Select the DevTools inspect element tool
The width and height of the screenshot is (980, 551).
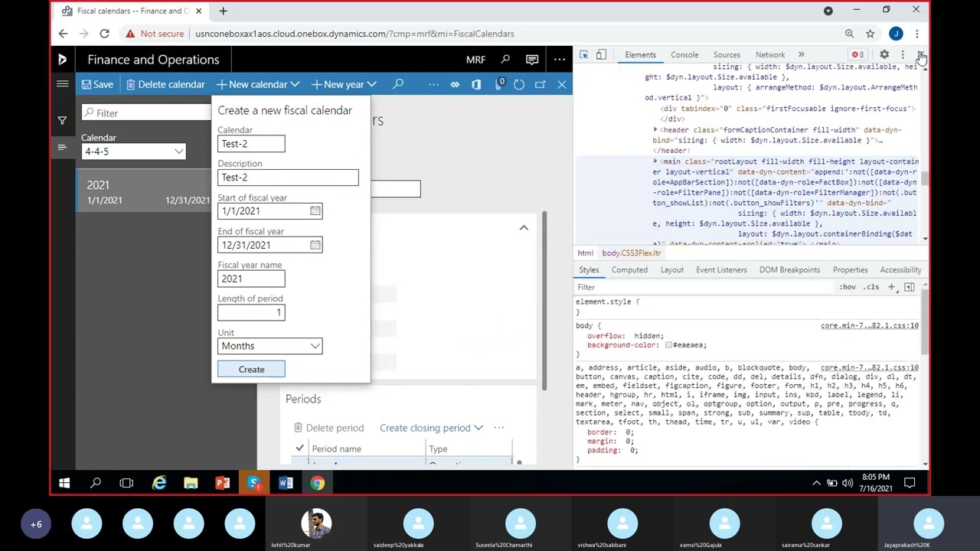pyautogui.click(x=584, y=55)
